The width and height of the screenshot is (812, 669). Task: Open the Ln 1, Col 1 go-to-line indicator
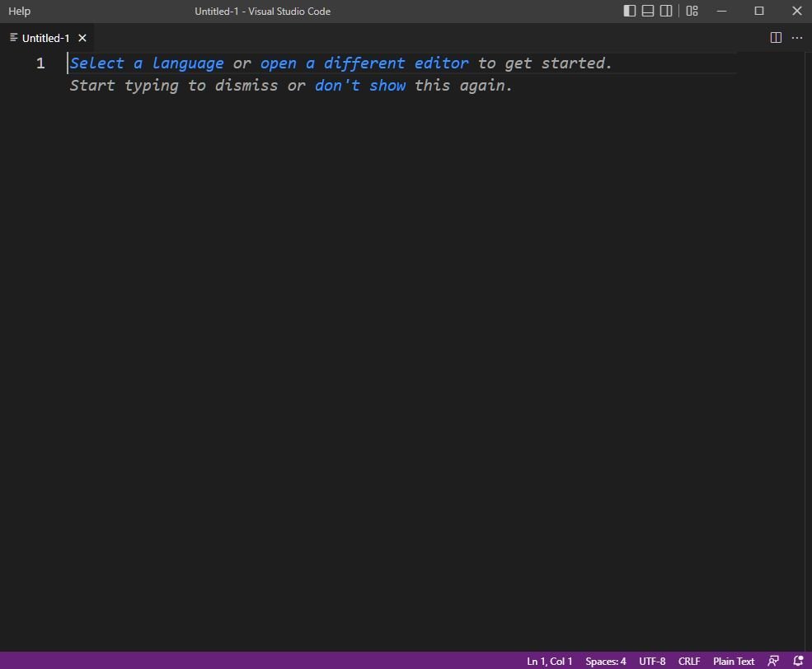pos(549,662)
